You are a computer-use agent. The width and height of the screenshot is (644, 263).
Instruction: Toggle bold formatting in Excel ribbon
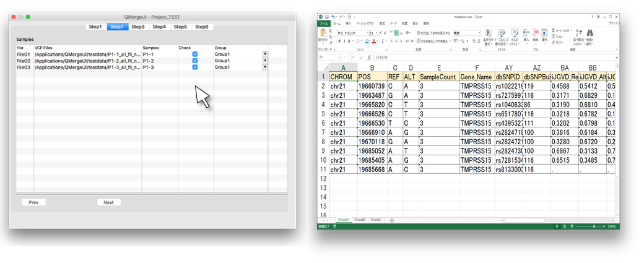coord(339,41)
